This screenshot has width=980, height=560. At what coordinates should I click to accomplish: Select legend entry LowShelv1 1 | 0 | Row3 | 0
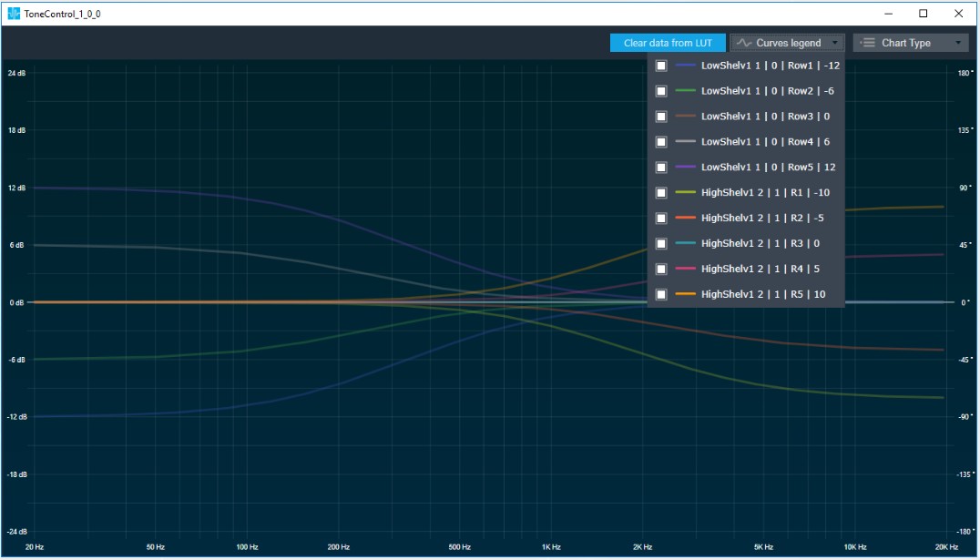766,117
